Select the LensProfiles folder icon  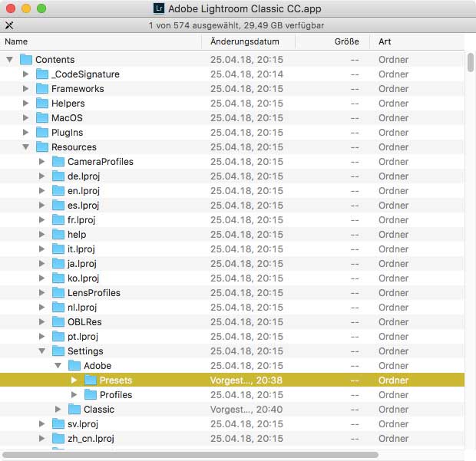(58, 293)
